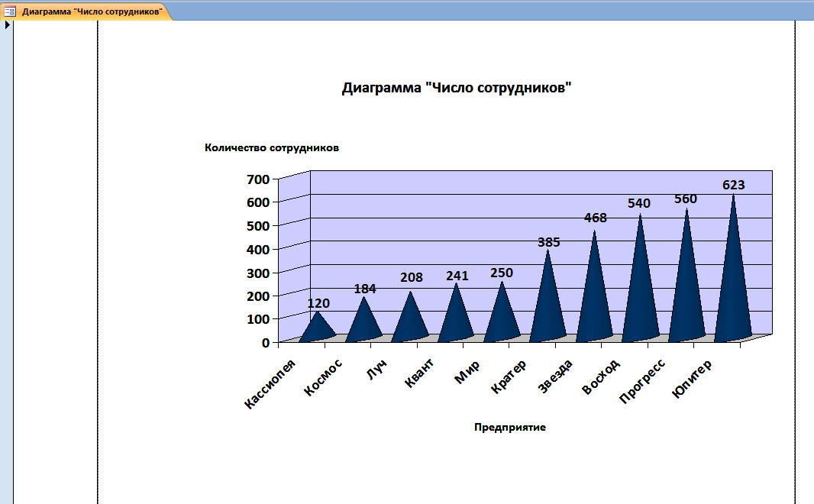Select the Кратер category label
The width and height of the screenshot is (814, 504).
click(x=509, y=376)
